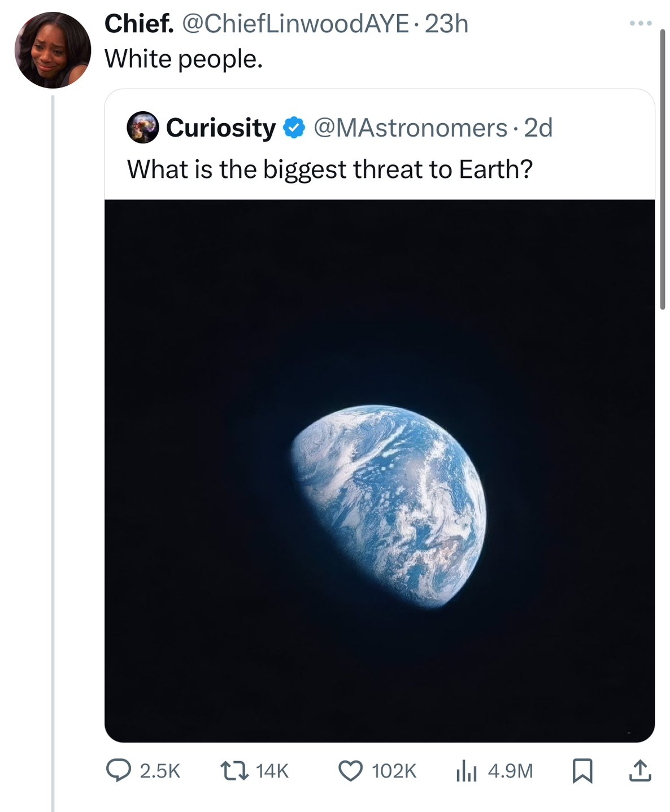Screen dimensions: 670x812
Task: Share tweet via upload arrow icon
Action: [x=640, y=771]
